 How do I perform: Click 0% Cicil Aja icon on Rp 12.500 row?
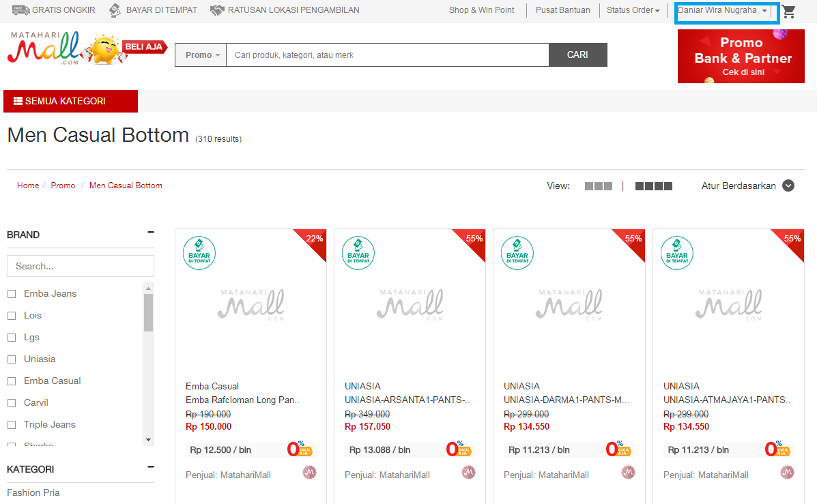299,449
